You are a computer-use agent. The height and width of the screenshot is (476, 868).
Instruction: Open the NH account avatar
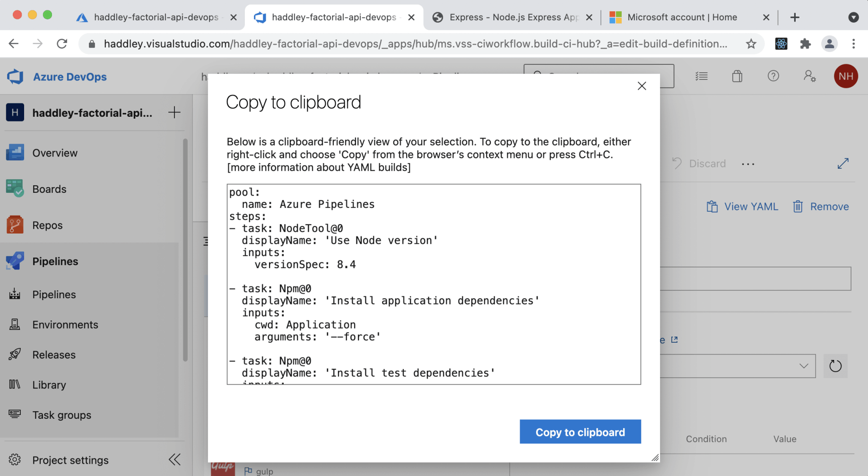[846, 76]
